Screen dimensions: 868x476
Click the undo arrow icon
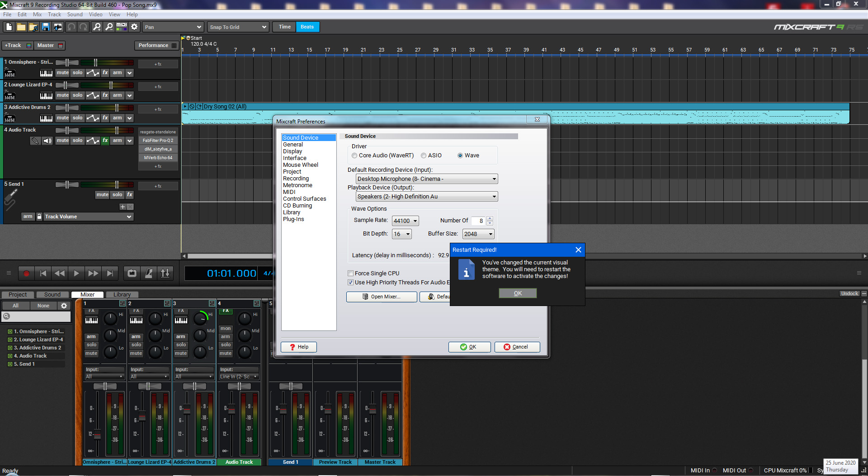[x=71, y=27]
